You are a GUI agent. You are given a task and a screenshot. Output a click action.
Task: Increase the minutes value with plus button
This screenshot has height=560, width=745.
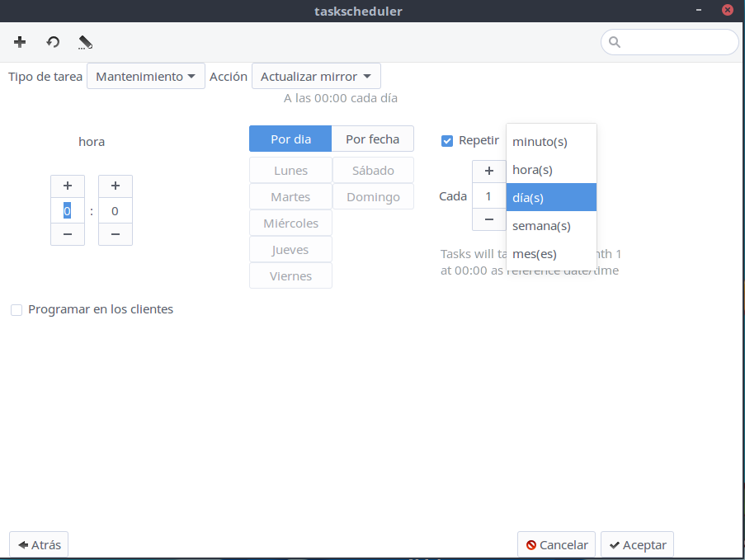(116, 186)
